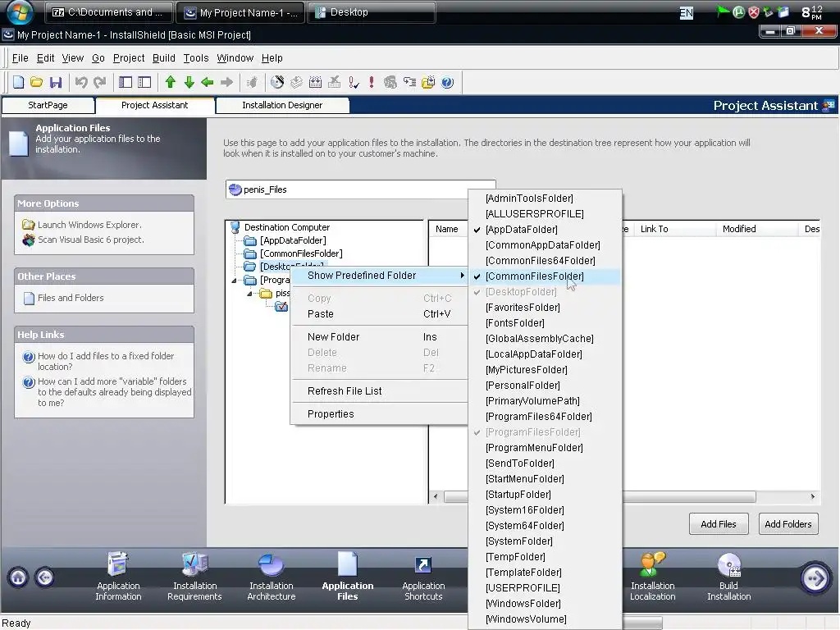
Task: Collapse the piss folder tree node
Action: point(249,294)
